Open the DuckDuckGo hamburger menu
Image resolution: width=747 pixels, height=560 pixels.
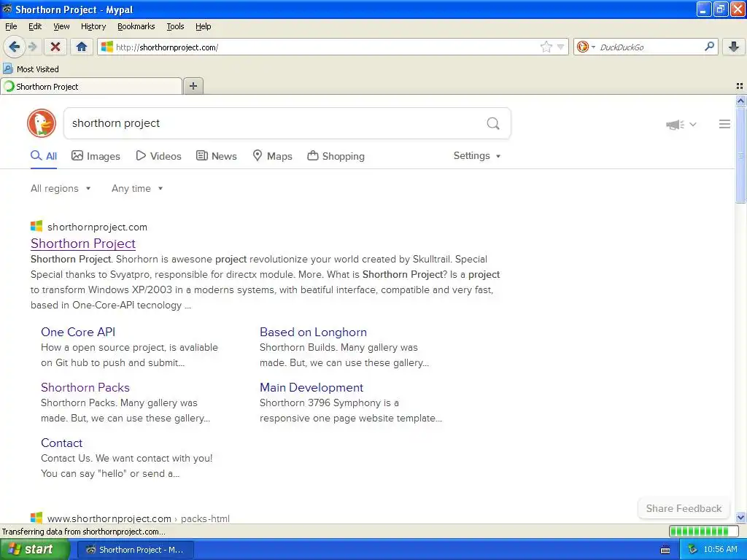(724, 124)
